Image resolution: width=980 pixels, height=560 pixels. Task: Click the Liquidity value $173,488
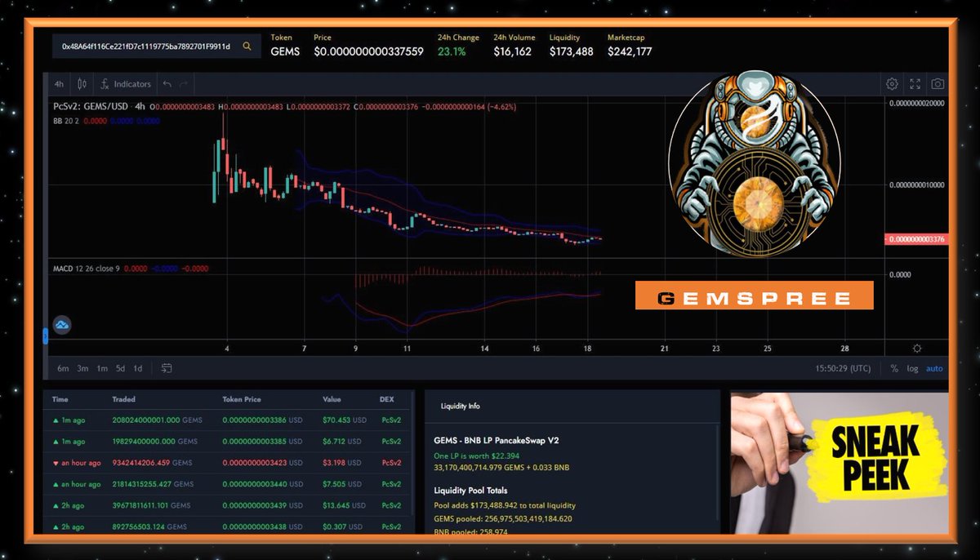(572, 51)
